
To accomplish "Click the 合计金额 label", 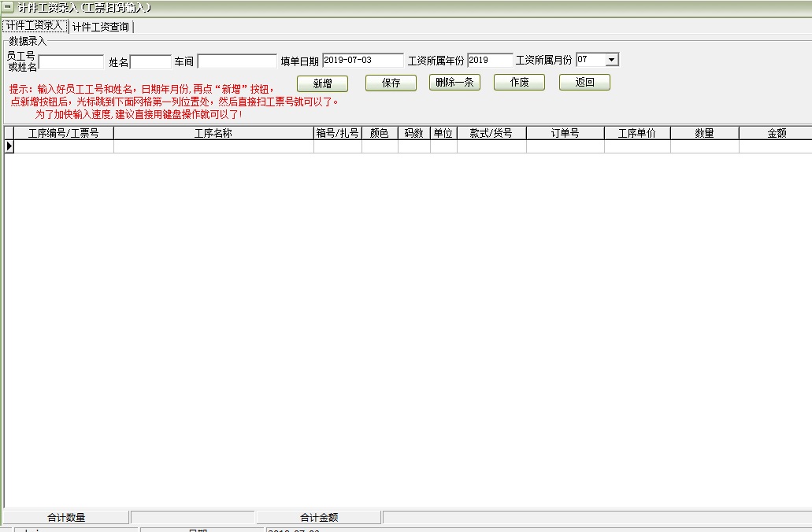I will coord(319,517).
